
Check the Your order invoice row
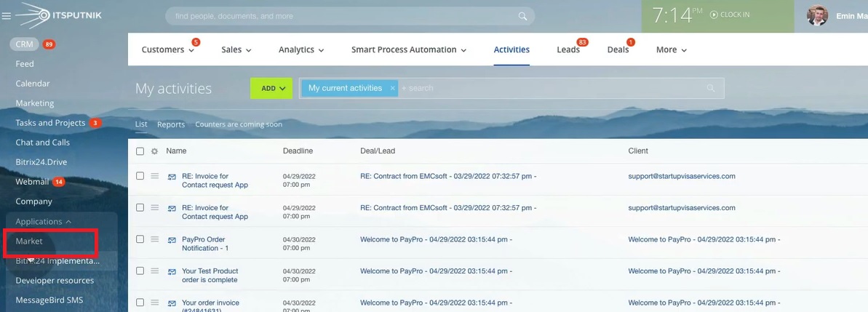tap(140, 303)
